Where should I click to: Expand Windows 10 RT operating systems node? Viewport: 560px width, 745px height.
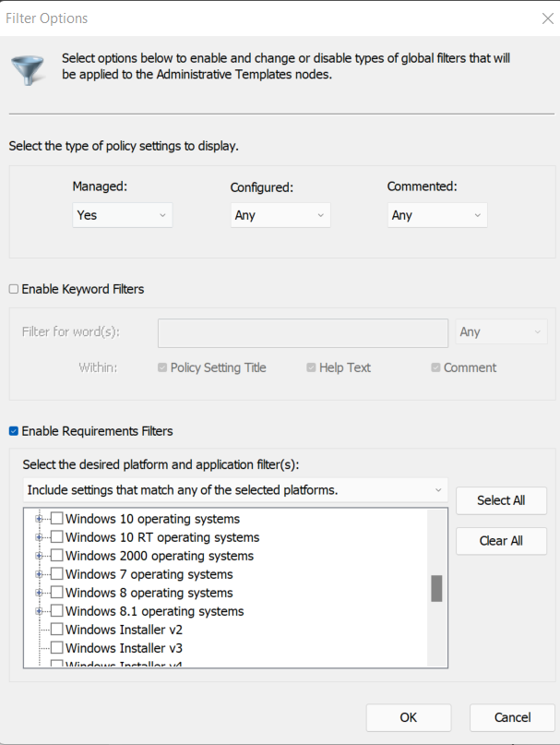(40, 537)
